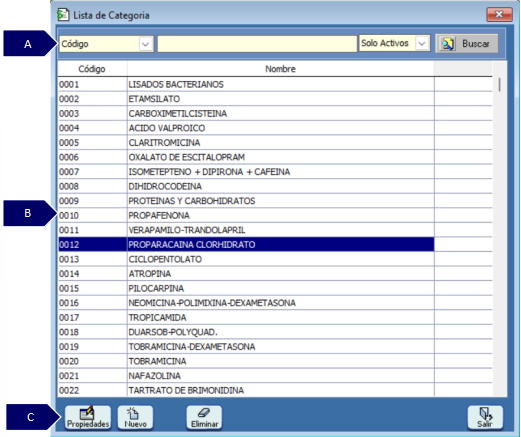The image size is (521, 437).
Task: Create a new category with Nuevo
Action: click(x=135, y=417)
